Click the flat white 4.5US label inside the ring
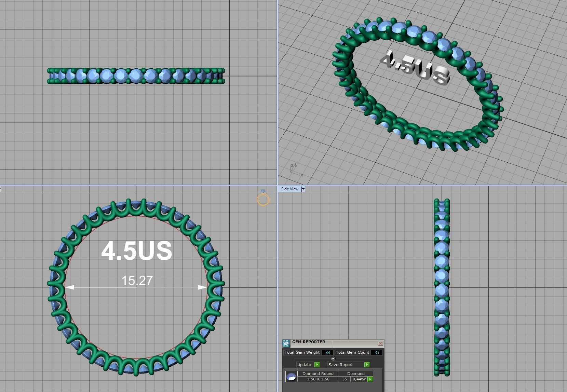 point(137,251)
